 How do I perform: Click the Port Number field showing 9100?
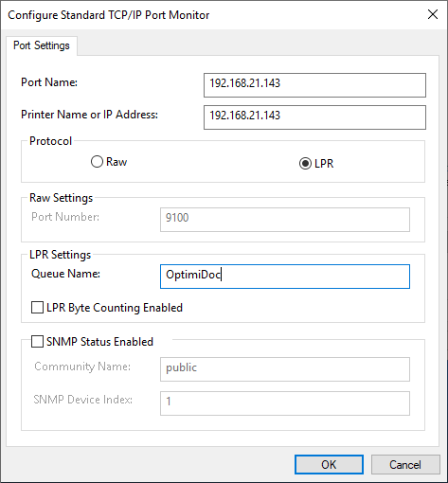[x=285, y=220]
